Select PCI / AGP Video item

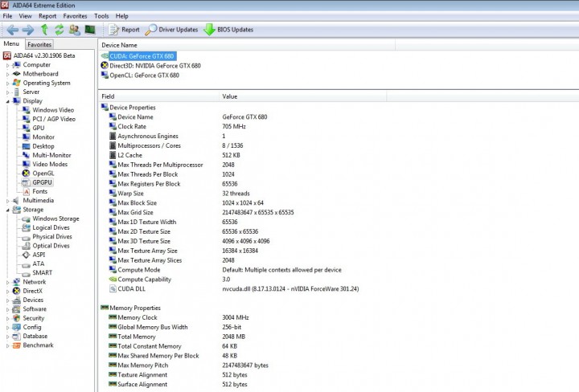[x=54, y=119]
